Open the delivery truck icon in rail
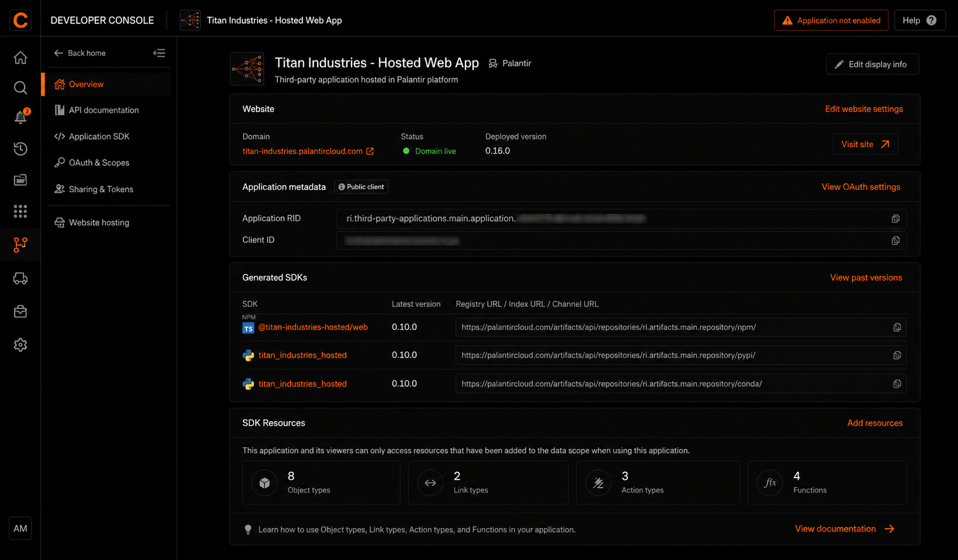 (x=20, y=279)
